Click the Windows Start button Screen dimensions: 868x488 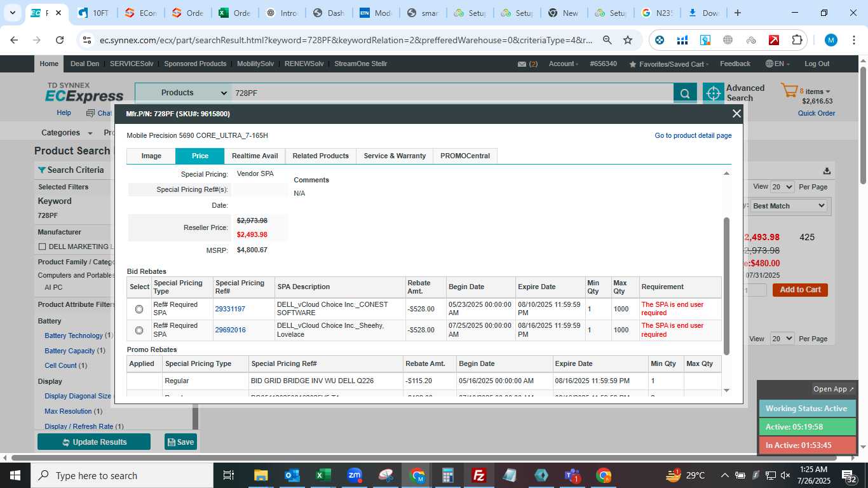pos(15,475)
